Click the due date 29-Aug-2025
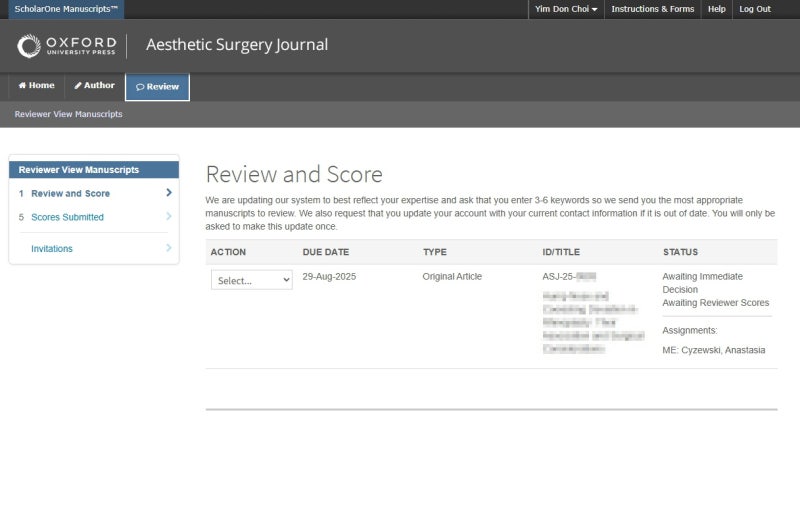800x523 pixels. tap(329, 277)
